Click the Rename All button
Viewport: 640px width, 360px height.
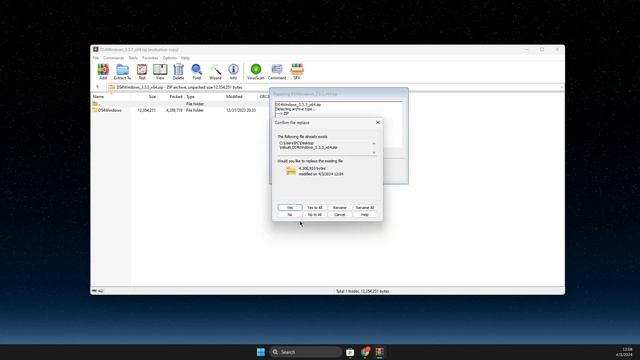click(x=364, y=208)
